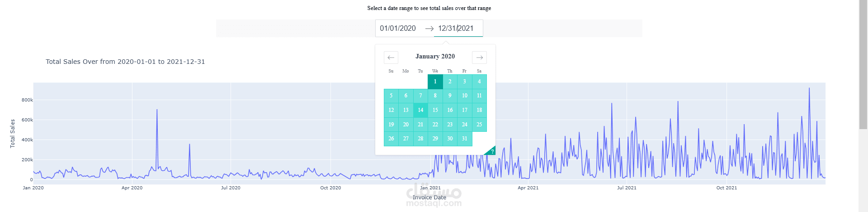
Task: Click the arrow between date inputs
Action: point(429,29)
